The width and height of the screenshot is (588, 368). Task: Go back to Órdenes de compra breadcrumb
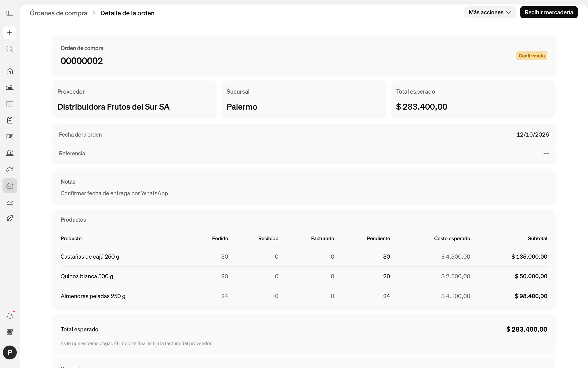point(58,13)
